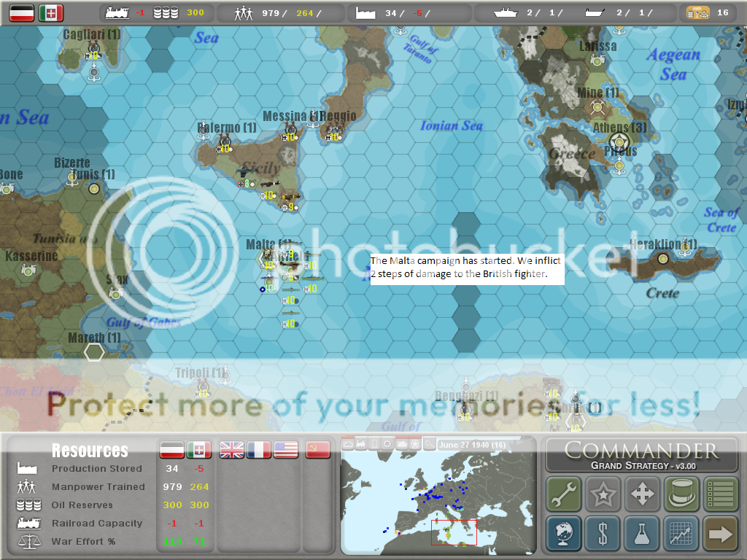The image size is (747, 560).
Task: Select the four-way move arrows button
Action: coord(643,494)
